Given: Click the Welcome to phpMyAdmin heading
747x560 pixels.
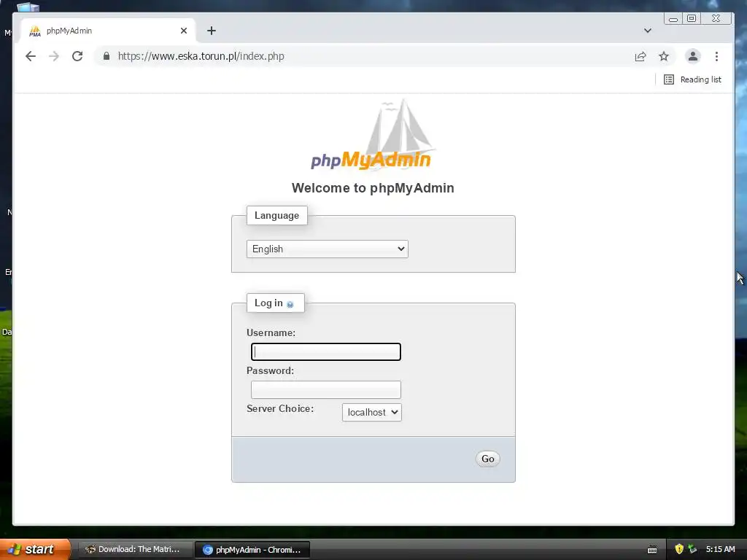Looking at the screenshot, I should 373,188.
